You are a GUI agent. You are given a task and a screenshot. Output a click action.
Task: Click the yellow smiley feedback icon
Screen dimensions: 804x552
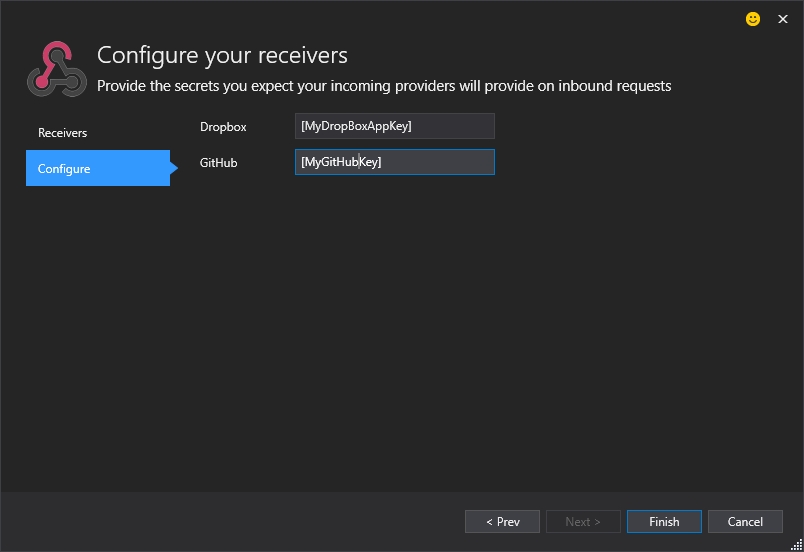coord(753,19)
